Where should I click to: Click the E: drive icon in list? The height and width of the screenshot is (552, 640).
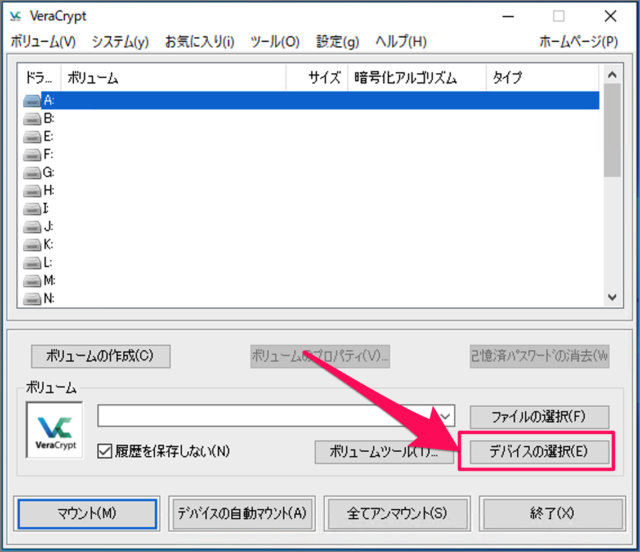pyautogui.click(x=33, y=136)
